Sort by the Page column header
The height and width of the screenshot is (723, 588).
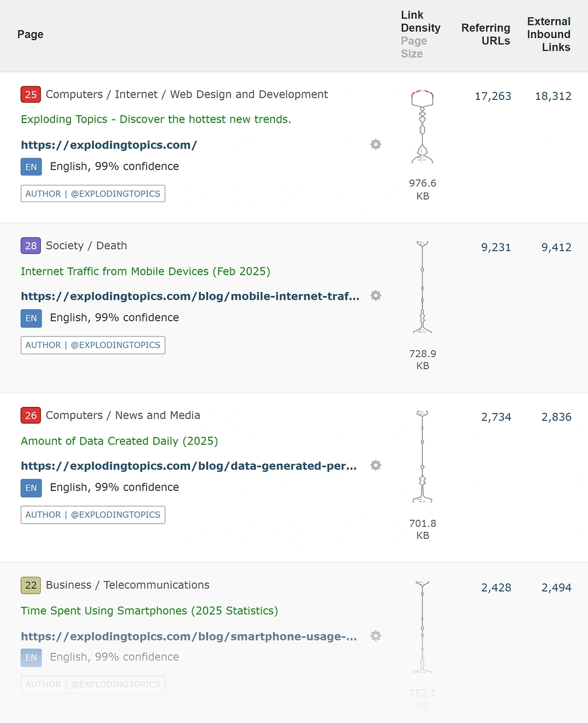pyautogui.click(x=30, y=34)
